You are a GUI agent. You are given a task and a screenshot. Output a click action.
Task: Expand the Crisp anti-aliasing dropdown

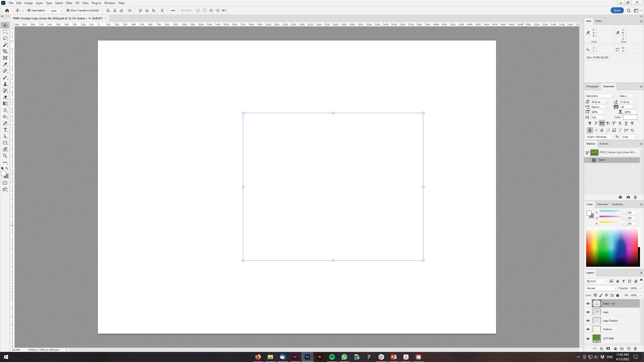tap(628, 137)
